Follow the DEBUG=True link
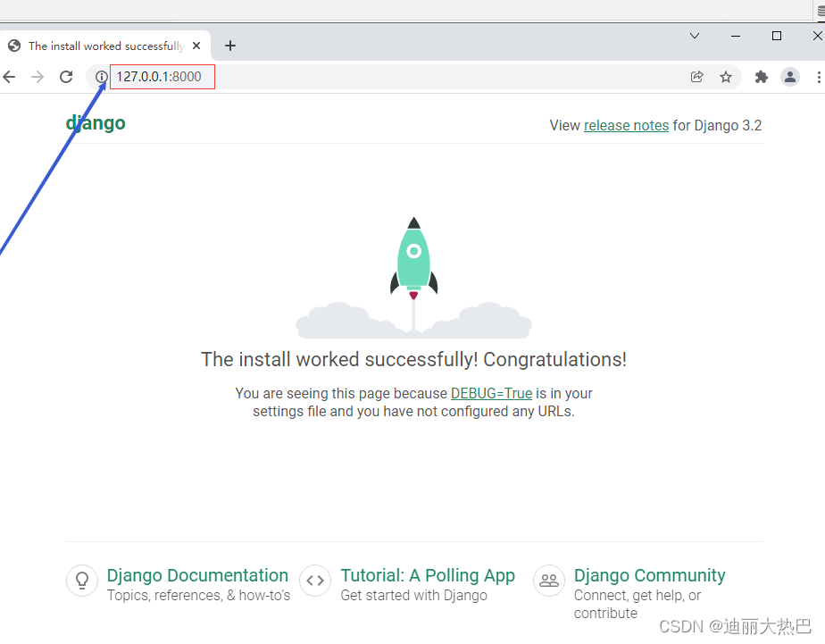 (x=491, y=394)
